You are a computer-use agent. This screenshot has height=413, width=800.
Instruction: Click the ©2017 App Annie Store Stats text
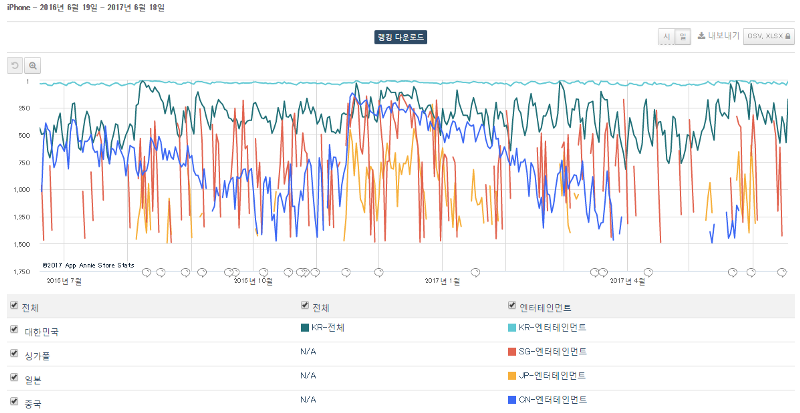click(89, 265)
